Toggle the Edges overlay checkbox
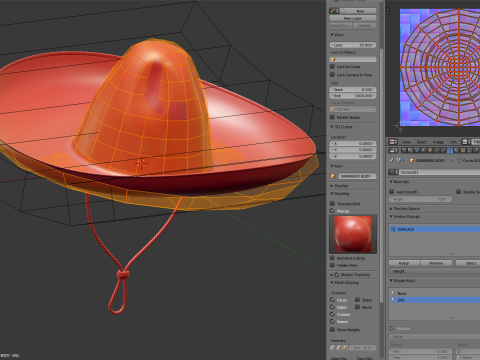The width and height of the screenshot is (480, 360). pos(332,307)
